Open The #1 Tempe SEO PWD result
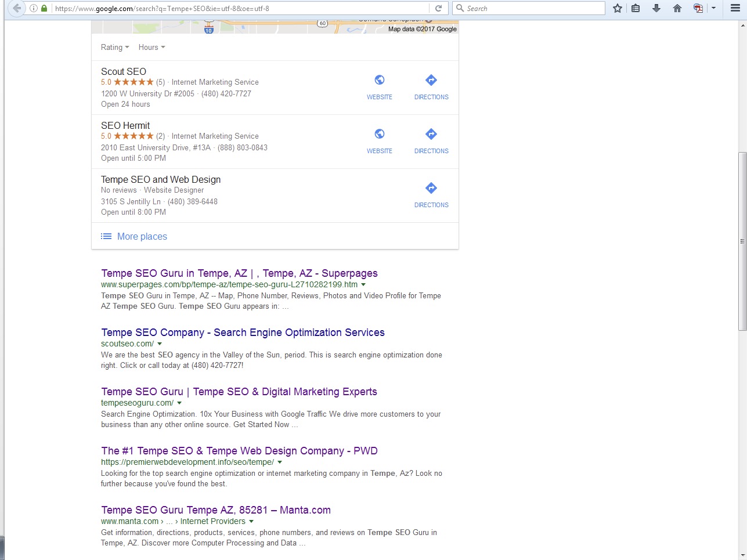Image resolution: width=747 pixels, height=560 pixels. [x=239, y=451]
